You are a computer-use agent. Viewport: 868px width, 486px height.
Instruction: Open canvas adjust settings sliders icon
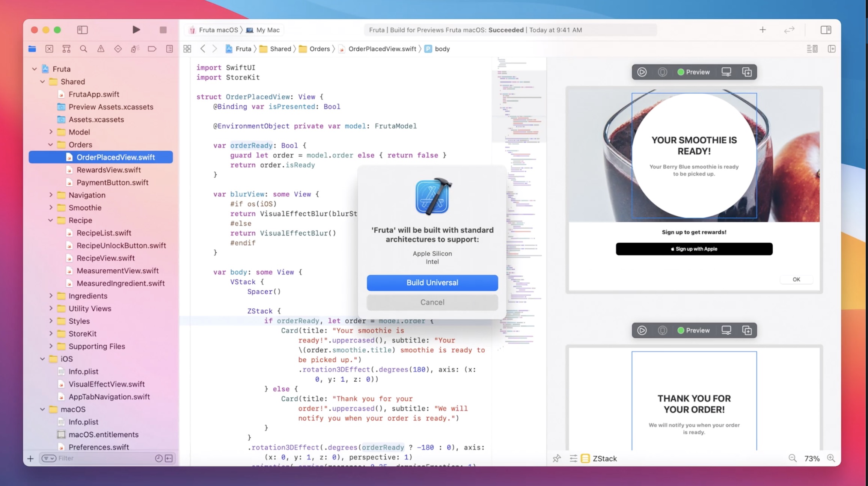pyautogui.click(x=573, y=458)
